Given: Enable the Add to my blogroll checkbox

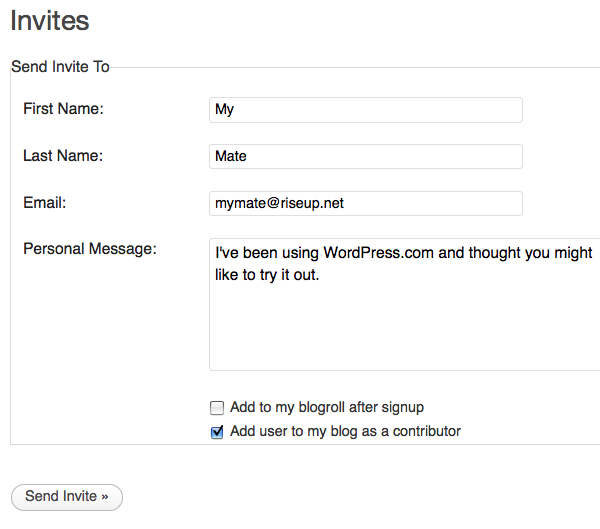Looking at the screenshot, I should [217, 408].
